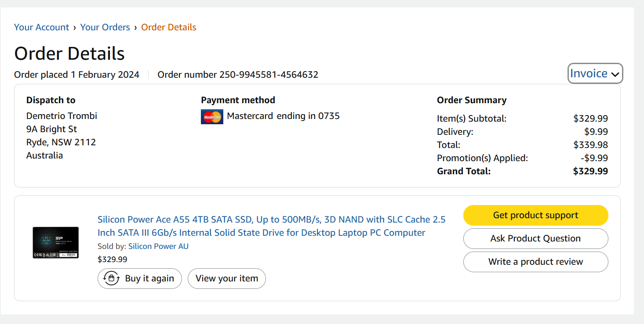The image size is (644, 324).
Task: Choose Write a product review
Action: (x=535, y=262)
